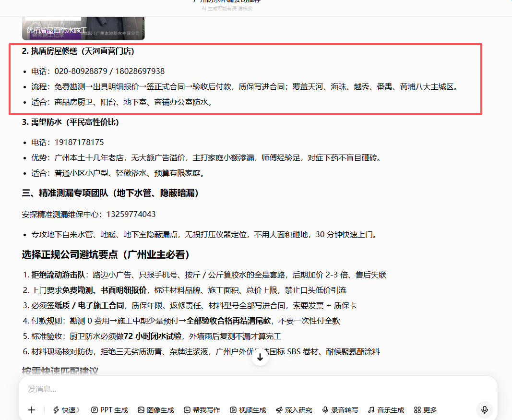Click heading 选择正规公司避坑要点
The height and width of the screenshot is (420, 512).
coord(106,254)
